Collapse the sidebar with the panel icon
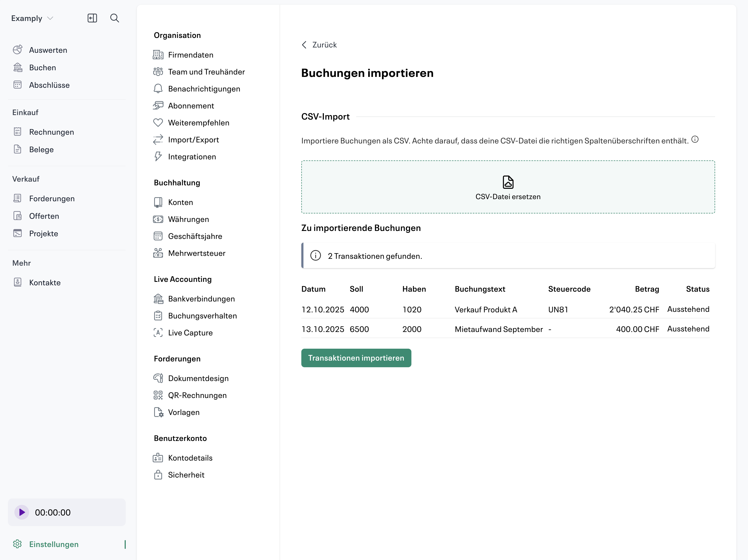The height and width of the screenshot is (560, 748). (x=92, y=18)
